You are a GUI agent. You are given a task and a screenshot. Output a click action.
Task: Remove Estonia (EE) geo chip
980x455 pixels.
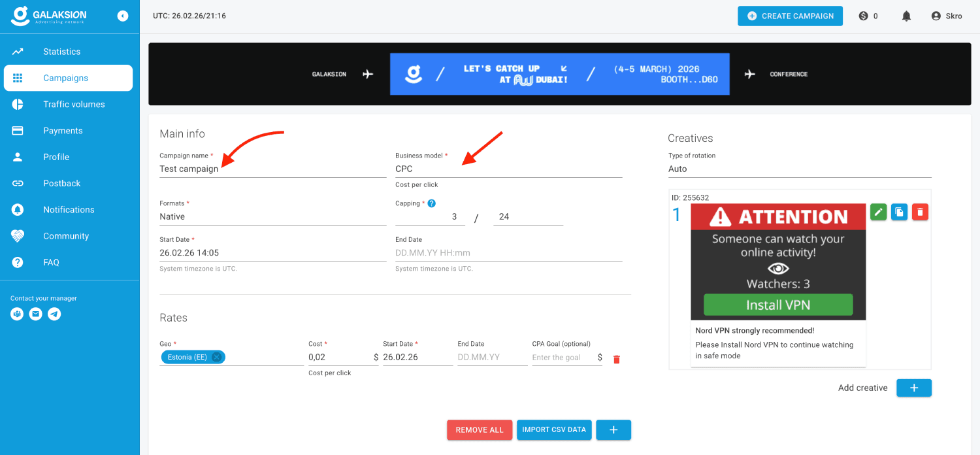point(216,357)
